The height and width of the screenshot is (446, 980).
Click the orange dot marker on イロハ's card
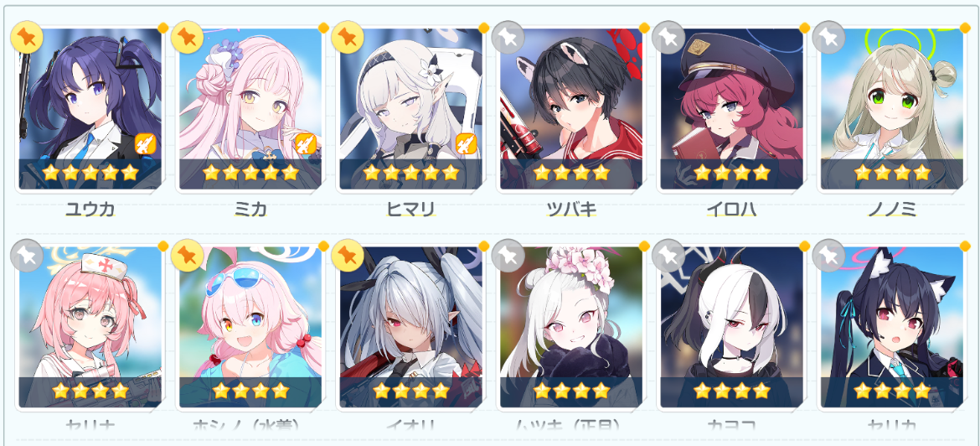coord(805,28)
